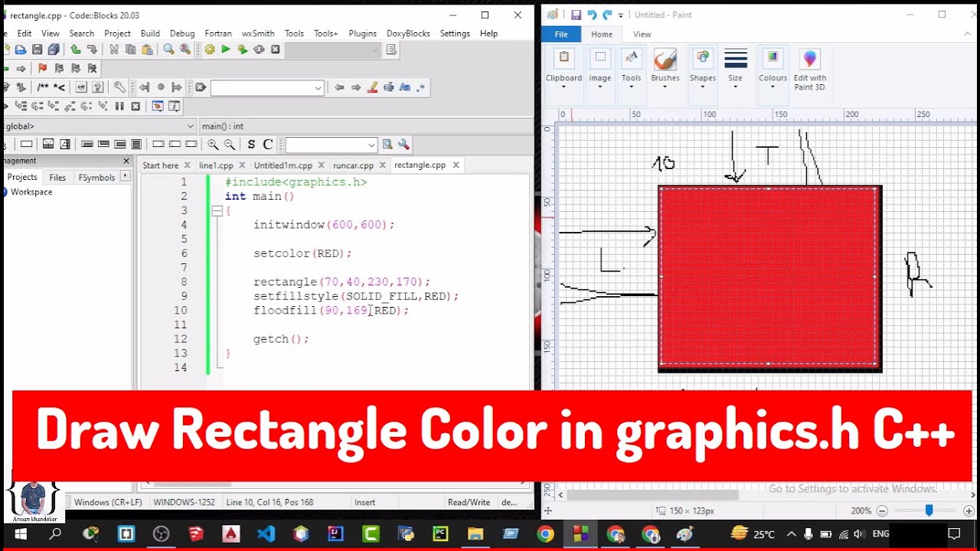Toggle bookmark with the red flag icon

(43, 68)
